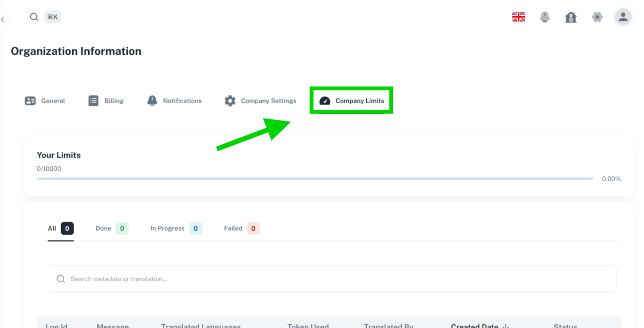644x328 pixels.
Task: Collapse sidebar using left chevron
Action: (x=2, y=19)
